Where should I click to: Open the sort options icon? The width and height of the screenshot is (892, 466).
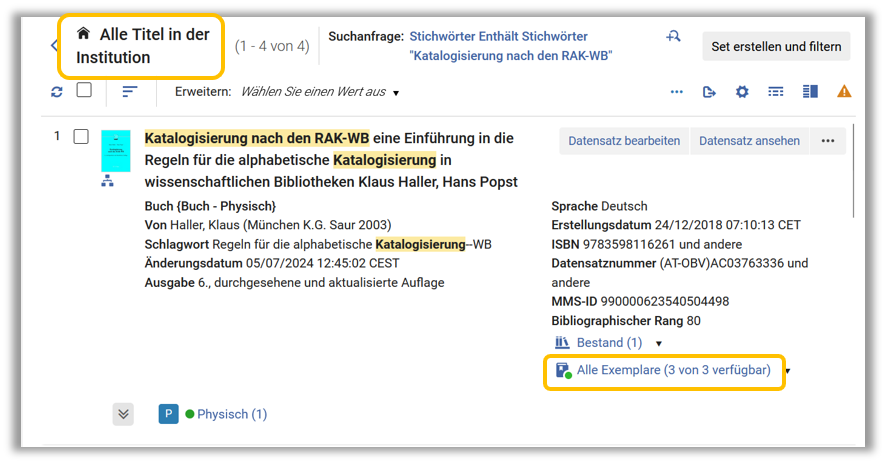click(x=130, y=92)
